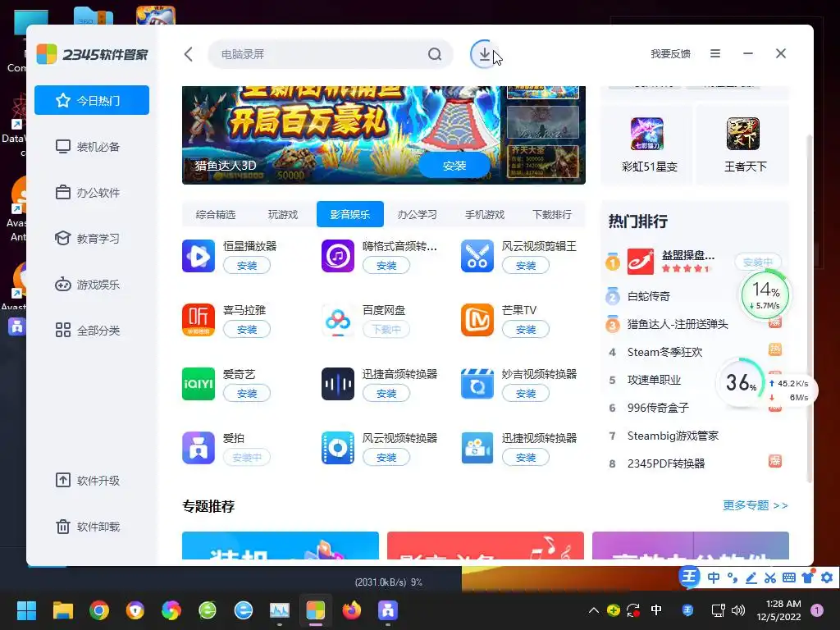Viewport: 840px width, 630px height.
Task: Click the 妙吉视频转换器 icon
Action: coord(477,384)
